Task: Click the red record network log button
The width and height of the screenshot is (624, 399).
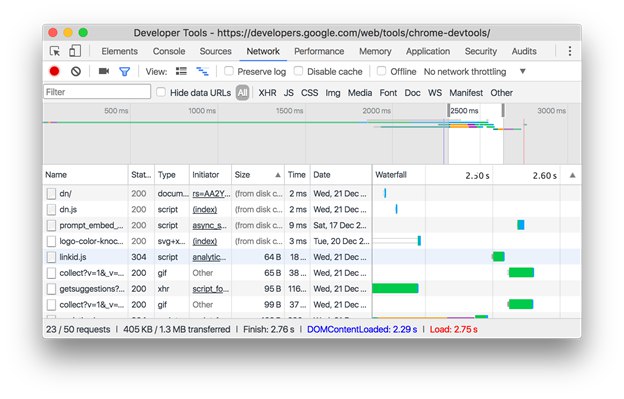Action: click(x=54, y=71)
